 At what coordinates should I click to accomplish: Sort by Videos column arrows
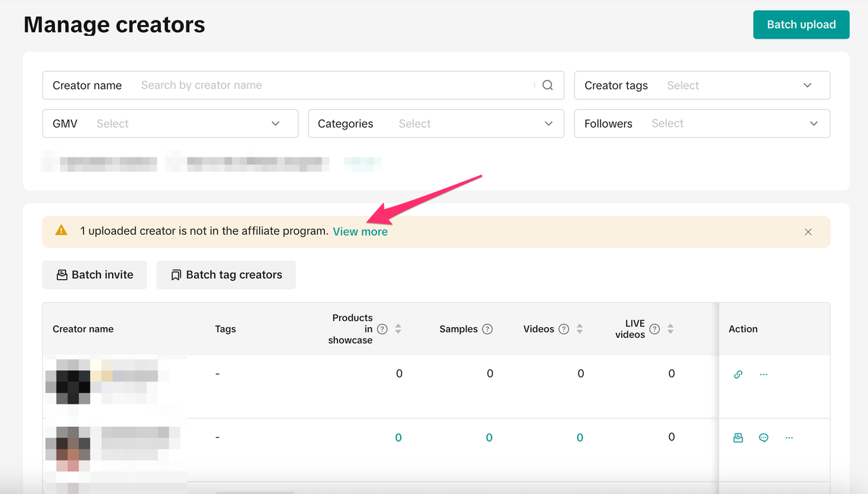coord(580,329)
